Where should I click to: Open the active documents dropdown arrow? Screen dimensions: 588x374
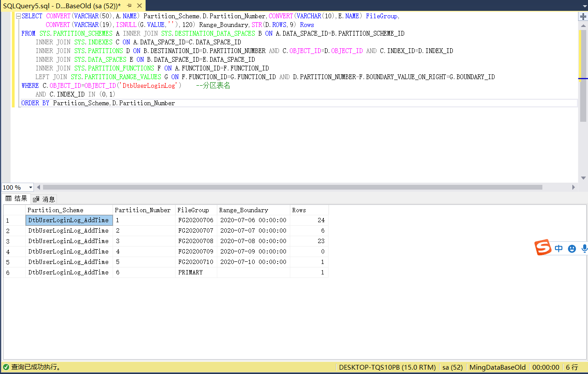point(584,6)
